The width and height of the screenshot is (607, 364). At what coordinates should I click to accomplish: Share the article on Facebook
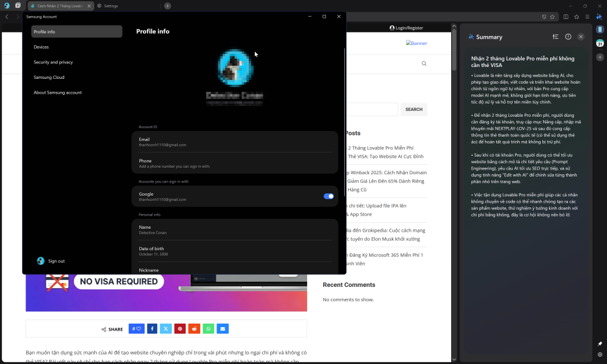[152, 328]
